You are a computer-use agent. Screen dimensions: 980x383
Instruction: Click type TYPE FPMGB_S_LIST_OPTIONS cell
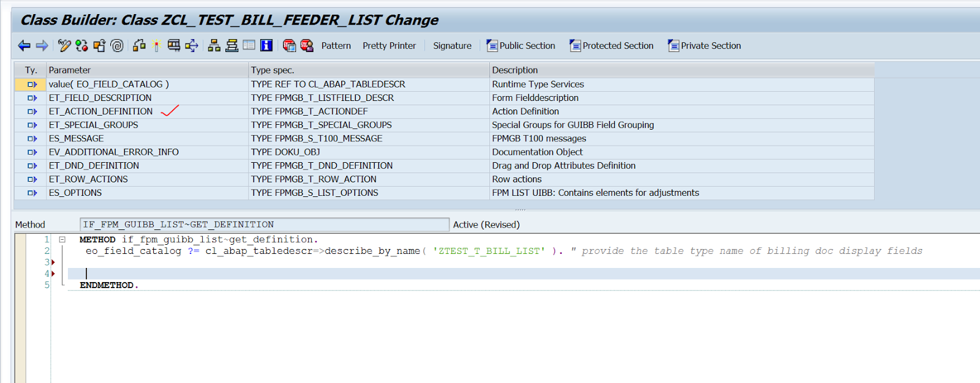click(369, 193)
